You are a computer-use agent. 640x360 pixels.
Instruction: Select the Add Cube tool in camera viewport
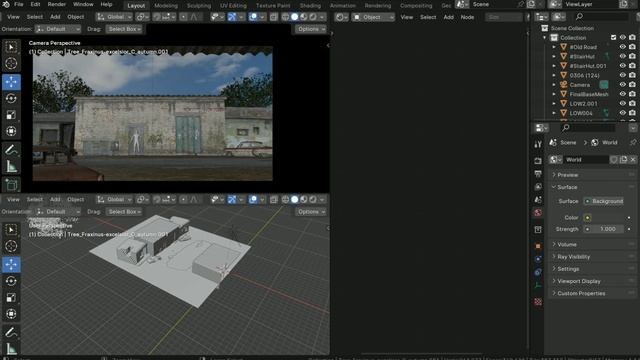(11, 184)
